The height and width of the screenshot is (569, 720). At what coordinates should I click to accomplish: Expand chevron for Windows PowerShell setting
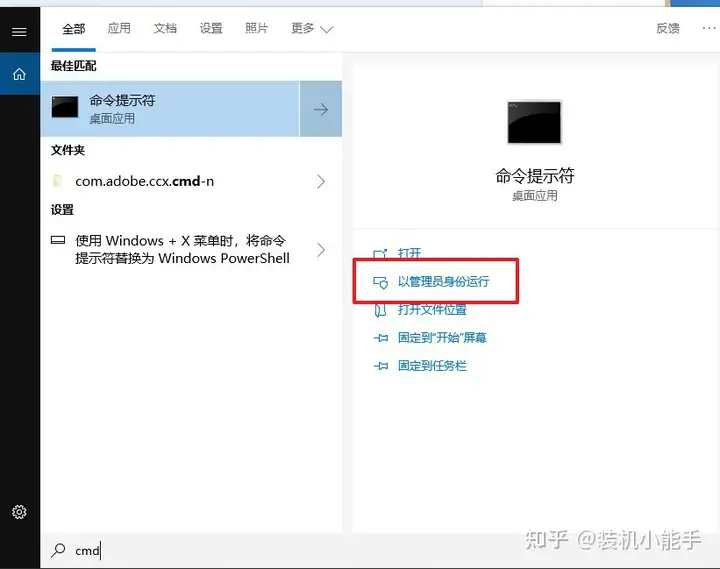point(321,250)
